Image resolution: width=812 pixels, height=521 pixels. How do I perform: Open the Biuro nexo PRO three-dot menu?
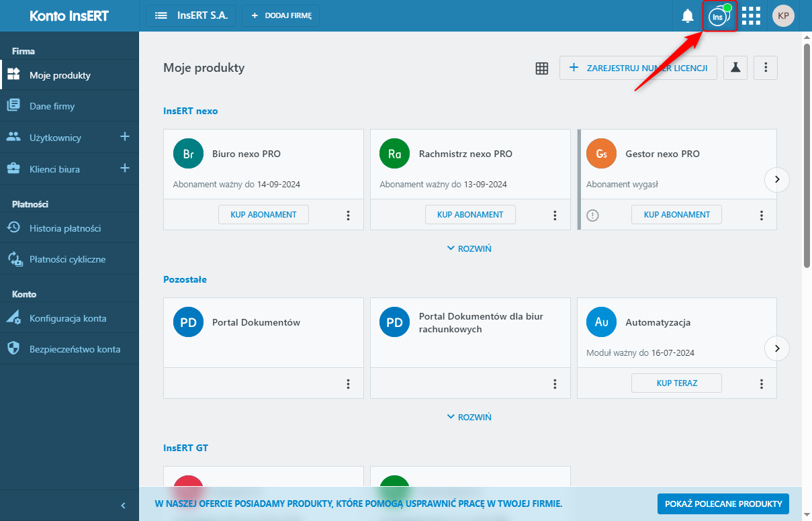[348, 216]
